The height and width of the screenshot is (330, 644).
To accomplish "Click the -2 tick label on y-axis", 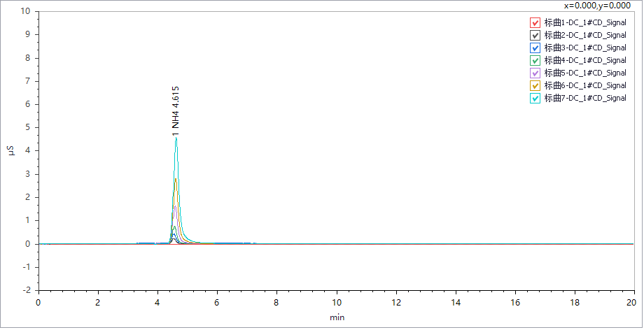I will (27, 290).
